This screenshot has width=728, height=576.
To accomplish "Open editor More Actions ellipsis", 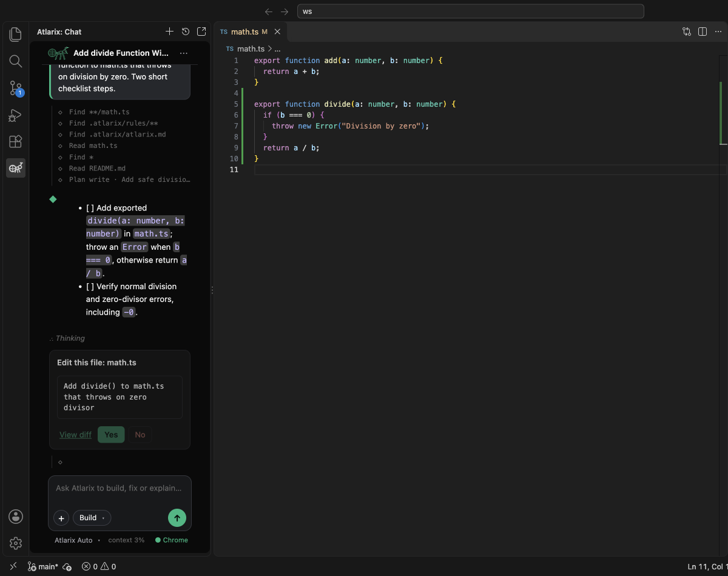I will pos(718,32).
